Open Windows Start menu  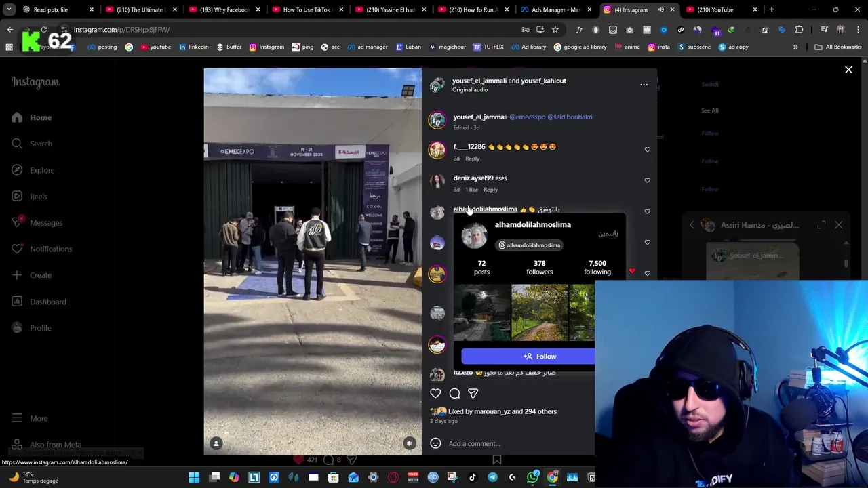(x=194, y=477)
